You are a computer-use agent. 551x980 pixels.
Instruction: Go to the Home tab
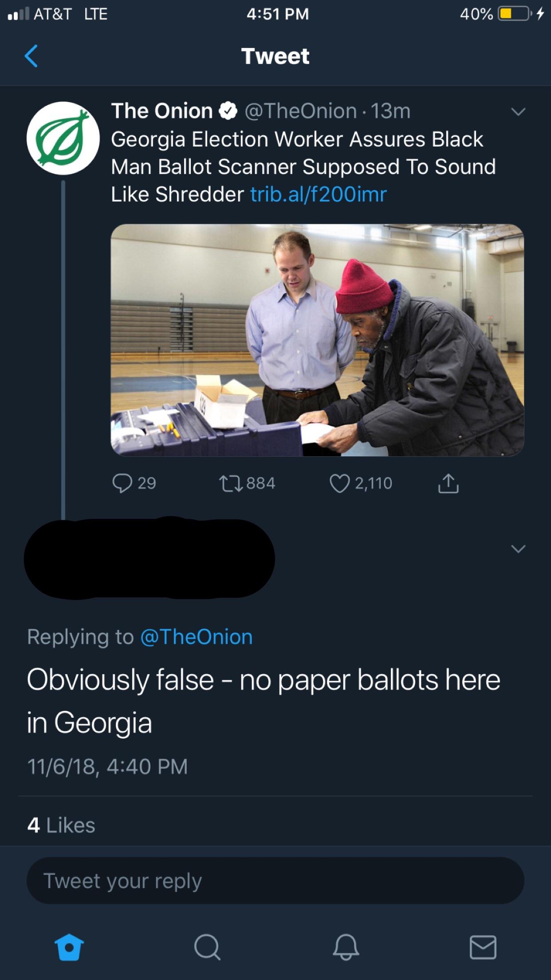pyautogui.click(x=69, y=947)
